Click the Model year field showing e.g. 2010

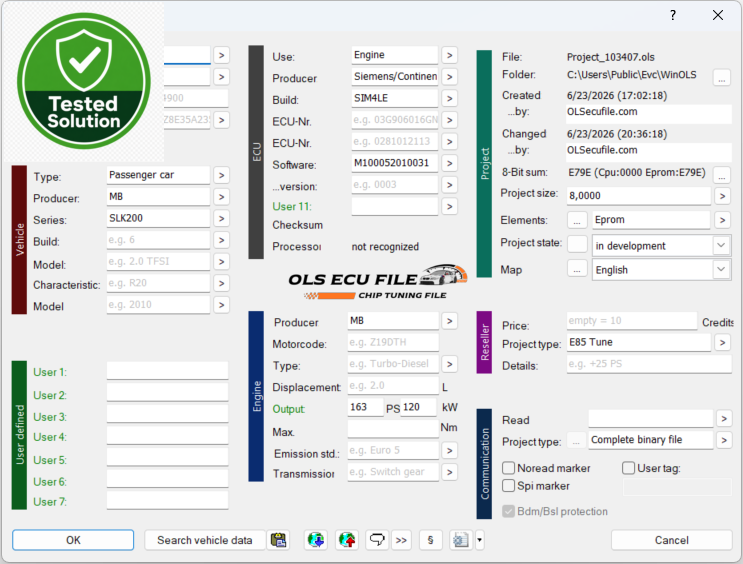tap(158, 305)
